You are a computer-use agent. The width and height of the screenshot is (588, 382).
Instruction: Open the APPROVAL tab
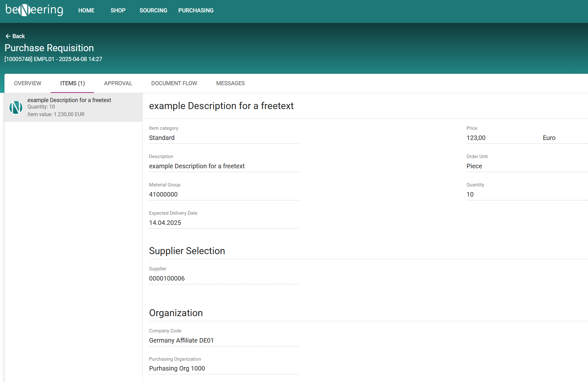point(118,83)
